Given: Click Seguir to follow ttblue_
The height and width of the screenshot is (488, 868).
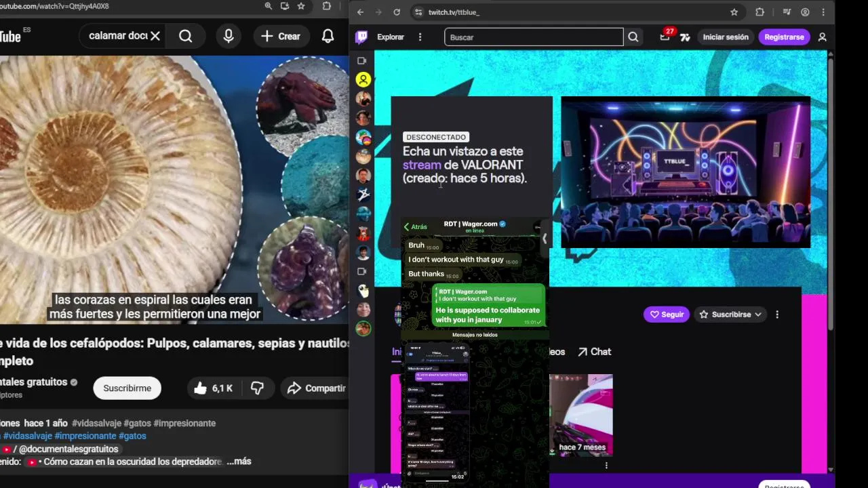Looking at the screenshot, I should pos(667,314).
